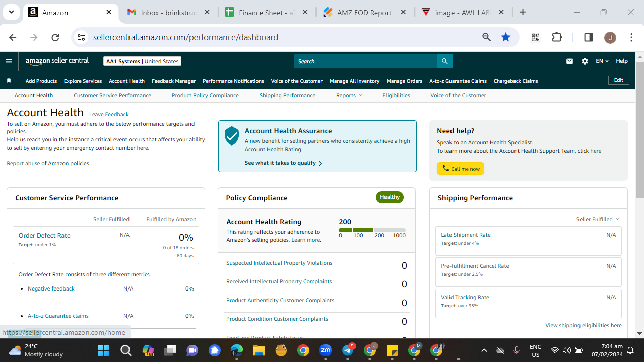644x362 pixels.
Task: Open the mail envelope icon in header
Action: [x=569, y=61]
